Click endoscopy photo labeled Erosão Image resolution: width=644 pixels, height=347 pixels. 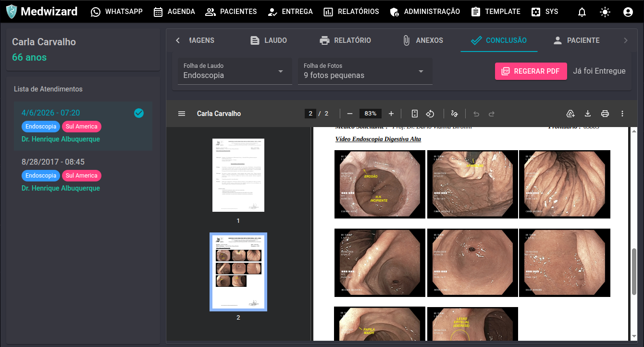pyautogui.click(x=380, y=184)
